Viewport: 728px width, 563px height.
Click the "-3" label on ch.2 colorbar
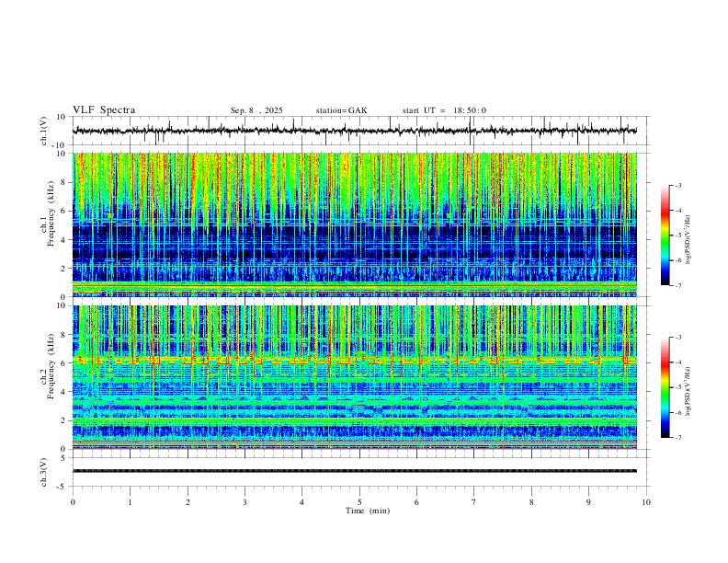click(678, 338)
